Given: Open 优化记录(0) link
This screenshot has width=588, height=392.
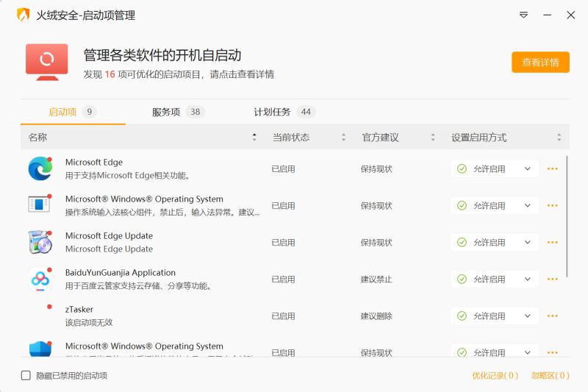Looking at the screenshot, I should point(495,376).
